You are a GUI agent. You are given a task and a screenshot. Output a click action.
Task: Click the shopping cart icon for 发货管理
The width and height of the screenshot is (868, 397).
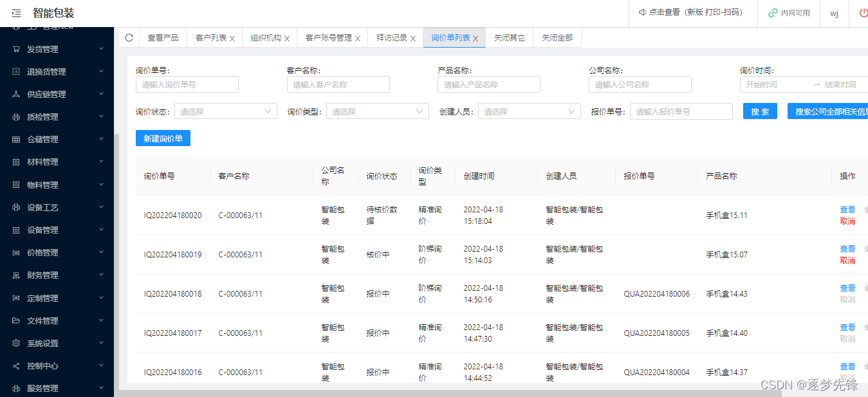[x=16, y=49]
